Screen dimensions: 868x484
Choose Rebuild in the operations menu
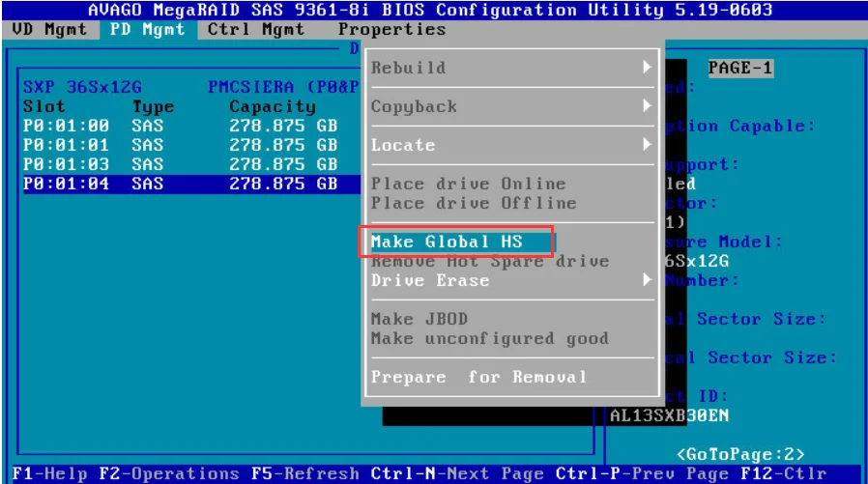pyautogui.click(x=408, y=68)
